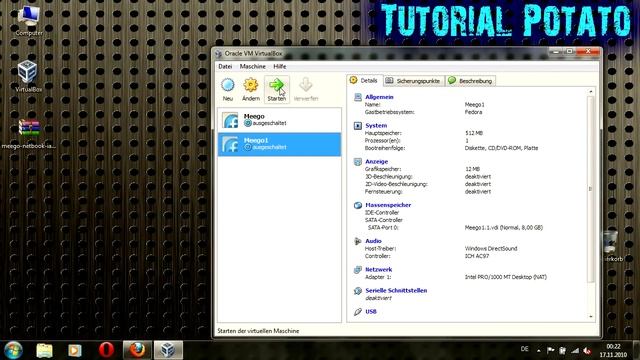Open the Massenspeicher settings link
640x360 pixels.
tap(388, 205)
